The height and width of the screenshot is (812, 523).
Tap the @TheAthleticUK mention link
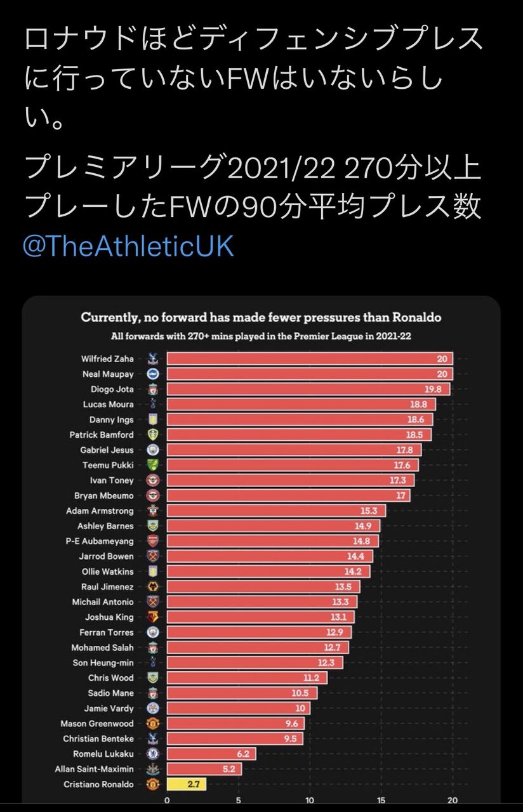coord(128,246)
